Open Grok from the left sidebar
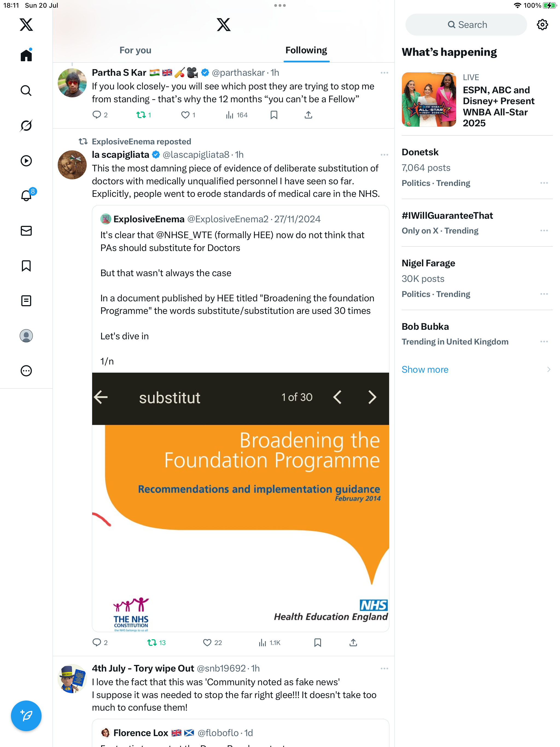Viewport: 560px width, 747px height. [x=26, y=126]
